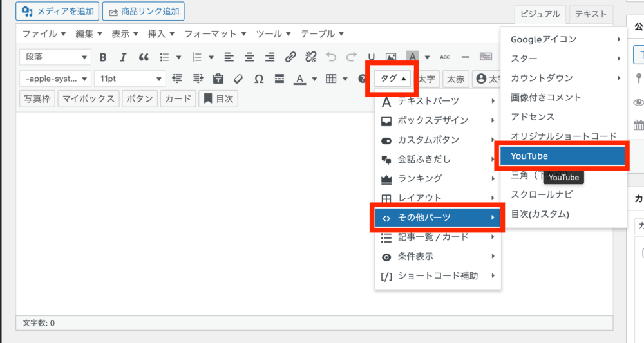Screen dimensions: 644x343
Task: Open font size dropdown 11pt
Action: pyautogui.click(x=130, y=79)
